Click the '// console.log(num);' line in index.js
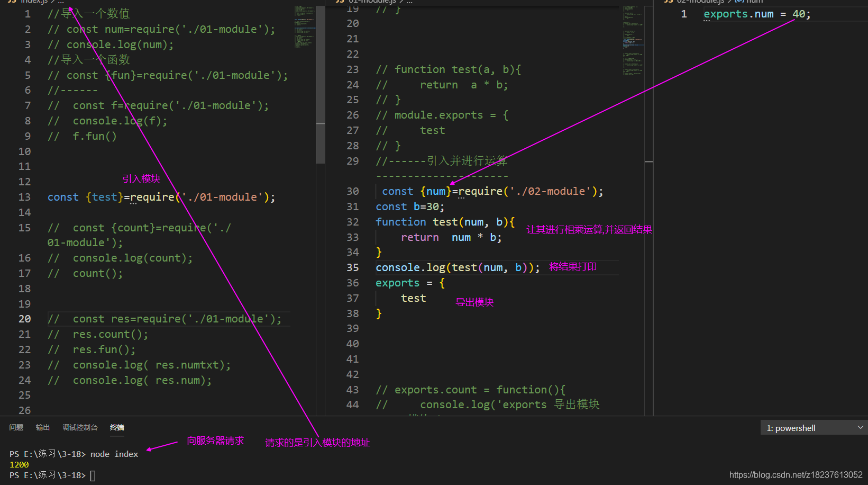This screenshot has width=868, height=485. (111, 44)
